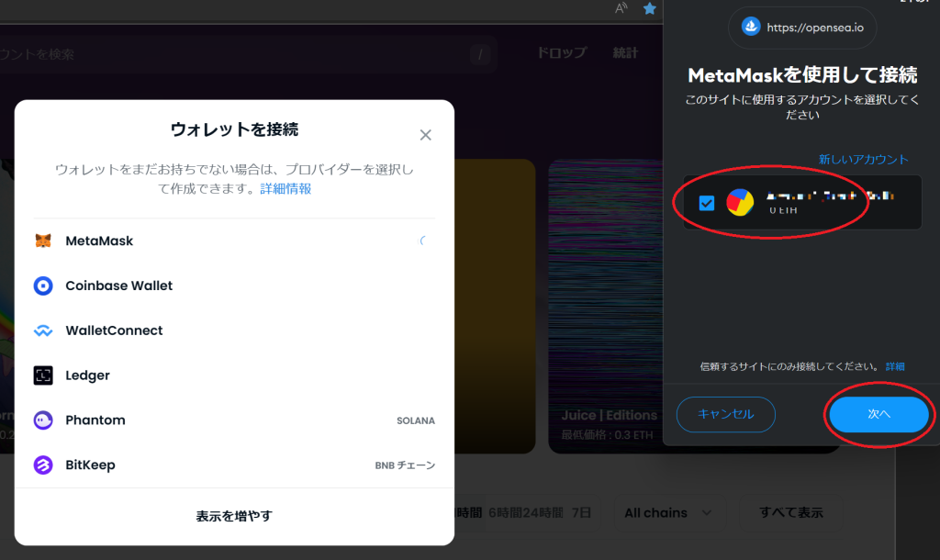Click the 次へ button
This screenshot has width=940, height=560.
pos(878,415)
